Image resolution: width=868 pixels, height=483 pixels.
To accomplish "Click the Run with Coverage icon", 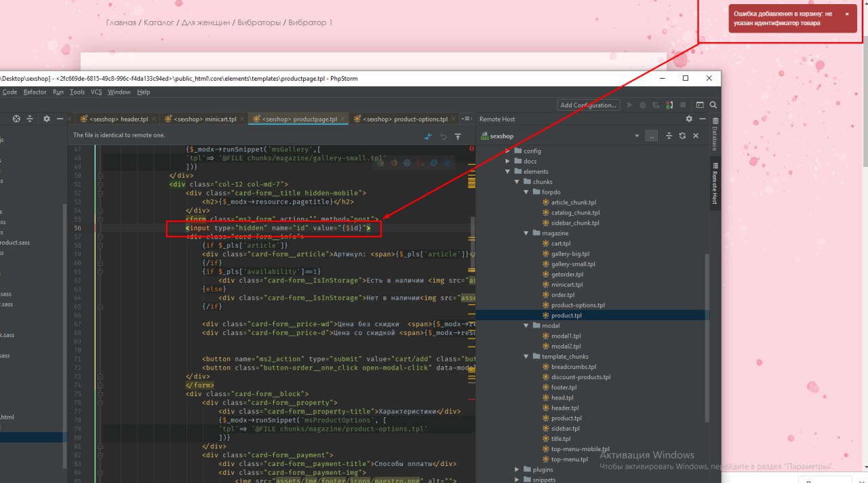I will 656,105.
